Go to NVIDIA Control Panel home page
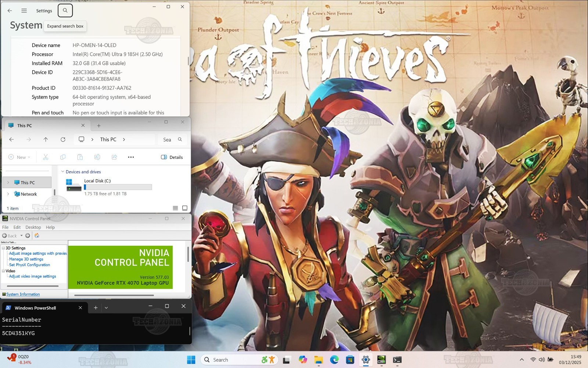The image size is (588, 368). tap(37, 236)
